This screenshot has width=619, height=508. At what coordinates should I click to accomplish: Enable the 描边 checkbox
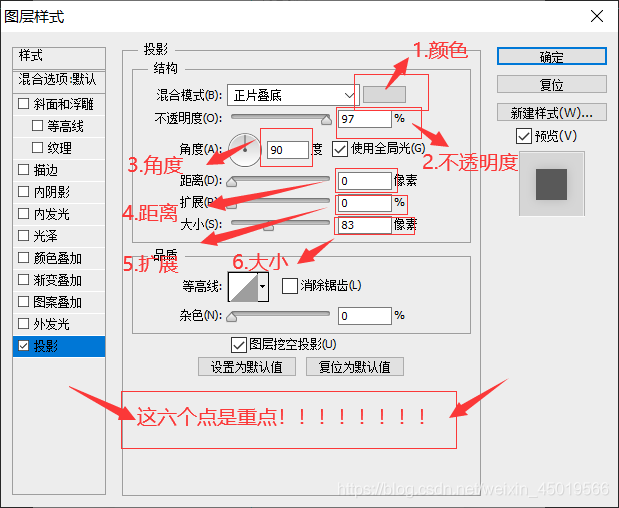24,170
